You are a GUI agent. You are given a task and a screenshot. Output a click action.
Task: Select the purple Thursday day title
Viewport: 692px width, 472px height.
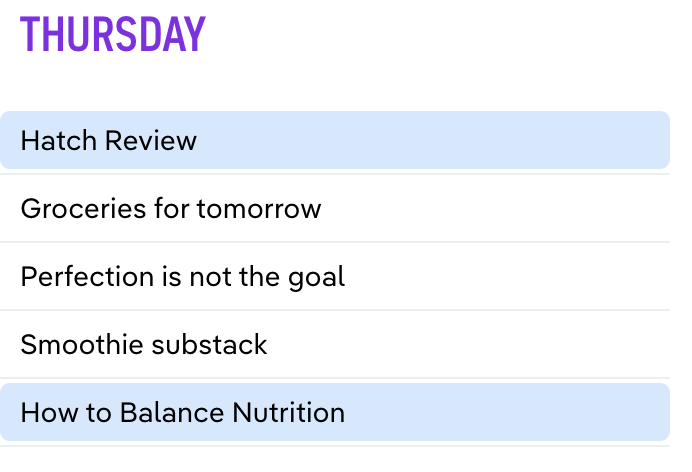tap(112, 34)
